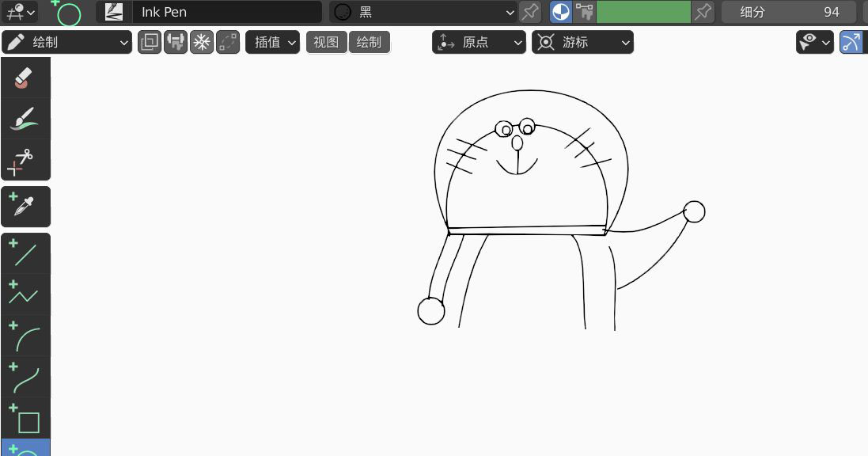Pin the 黑 material
This screenshot has height=456, width=868.
pyautogui.click(x=530, y=12)
